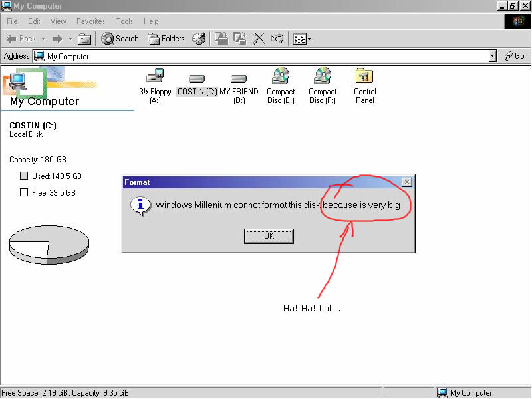
Task: Click the Undo toolbar icon
Action: (x=277, y=39)
